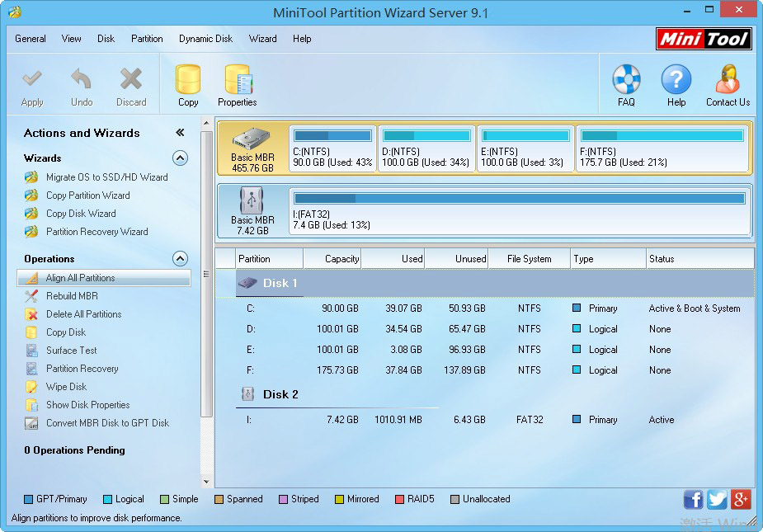Open the Facebook share icon
Screen dimensions: 763x532
(693, 500)
